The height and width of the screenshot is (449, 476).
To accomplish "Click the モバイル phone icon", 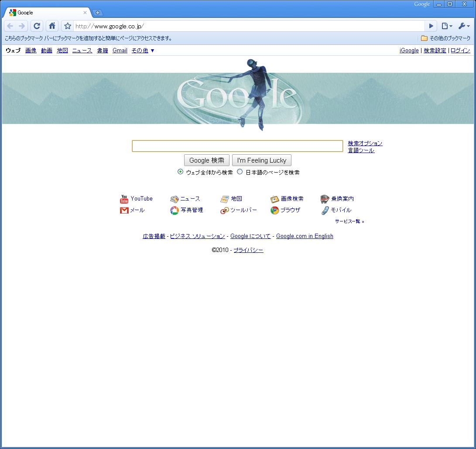I will pos(325,210).
